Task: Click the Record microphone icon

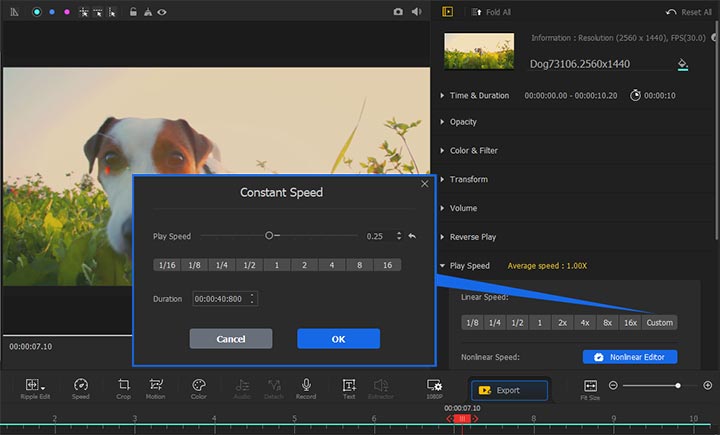Action: (x=306, y=385)
